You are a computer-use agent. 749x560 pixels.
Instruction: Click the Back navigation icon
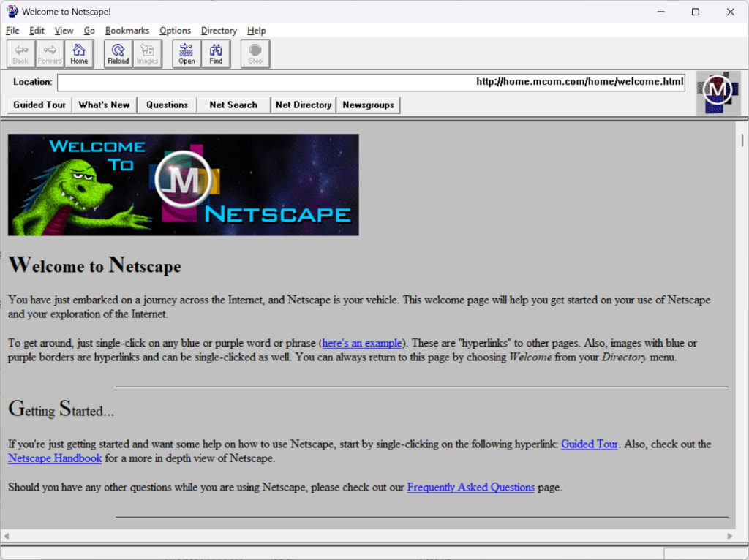point(20,53)
